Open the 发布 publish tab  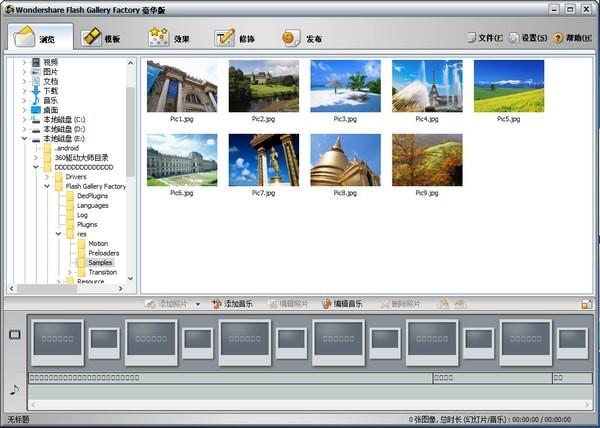coord(302,38)
